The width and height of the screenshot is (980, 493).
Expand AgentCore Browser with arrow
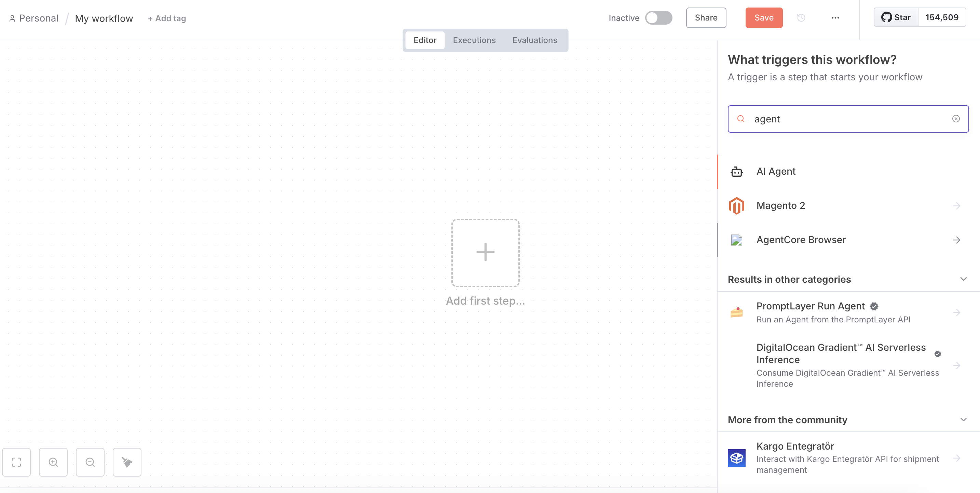point(956,240)
